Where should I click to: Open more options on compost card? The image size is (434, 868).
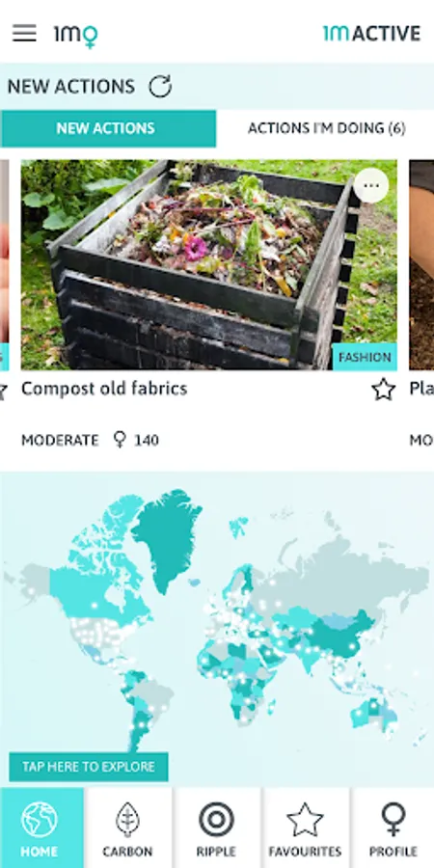click(371, 185)
